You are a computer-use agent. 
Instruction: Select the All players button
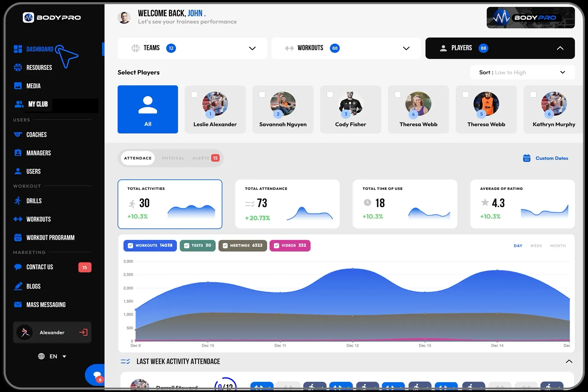148,109
